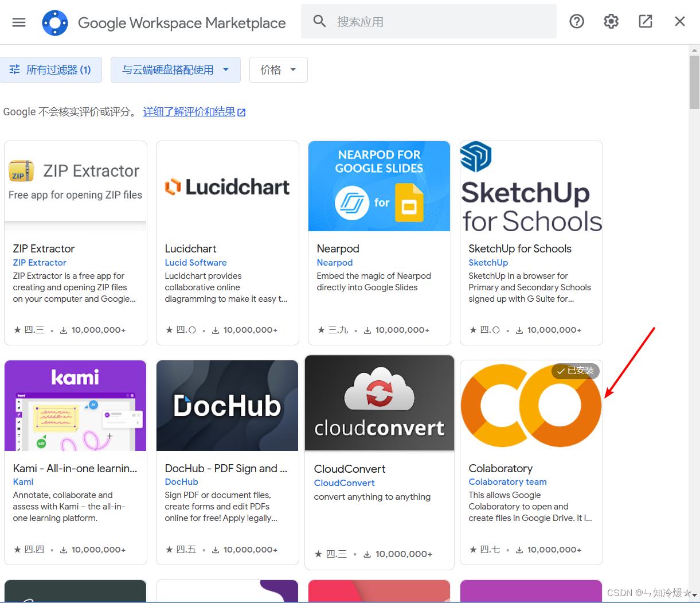This screenshot has height=603, width=700.
Task: Click Kami star rating 四.四
Action: (x=29, y=550)
